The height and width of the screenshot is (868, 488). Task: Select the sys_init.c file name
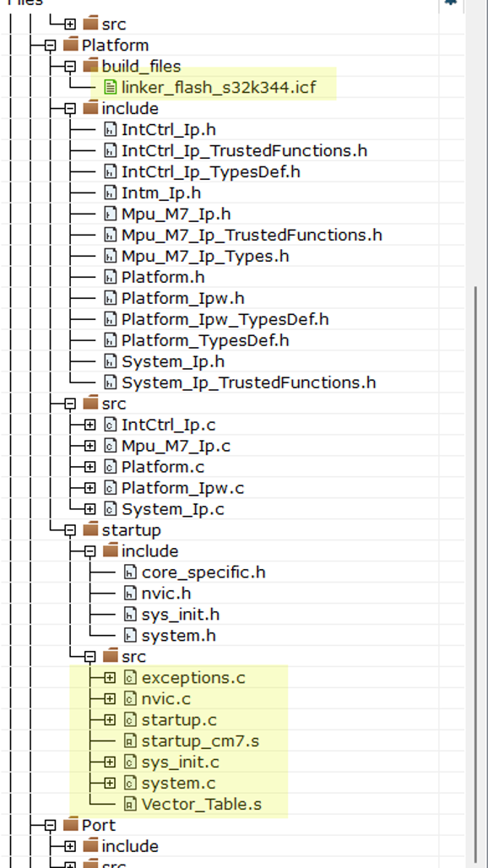(181, 762)
